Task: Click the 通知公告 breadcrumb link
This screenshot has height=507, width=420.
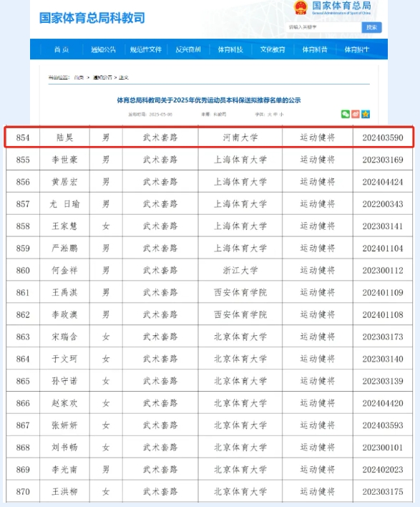Action: point(102,77)
